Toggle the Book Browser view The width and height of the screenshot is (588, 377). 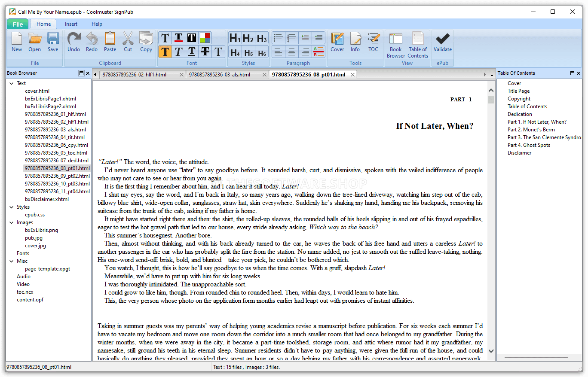click(396, 45)
